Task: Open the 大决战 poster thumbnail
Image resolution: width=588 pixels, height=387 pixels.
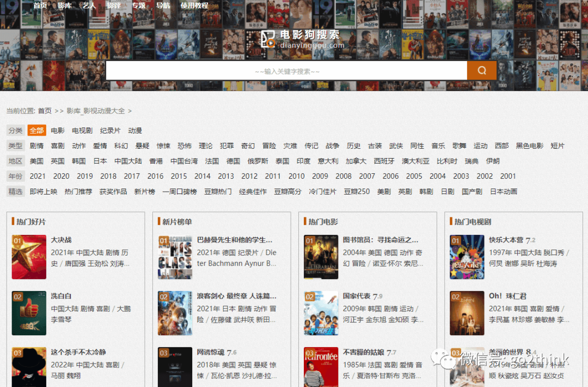Action: tap(29, 257)
